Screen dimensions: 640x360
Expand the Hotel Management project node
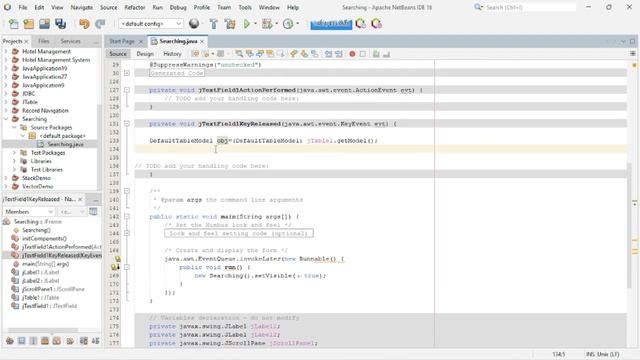(x=6, y=51)
